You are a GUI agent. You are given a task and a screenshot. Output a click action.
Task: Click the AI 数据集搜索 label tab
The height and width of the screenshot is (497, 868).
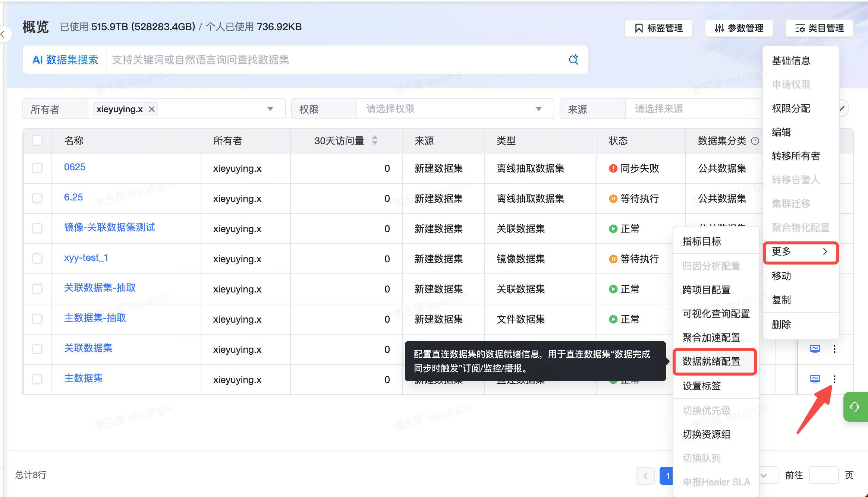65,60
